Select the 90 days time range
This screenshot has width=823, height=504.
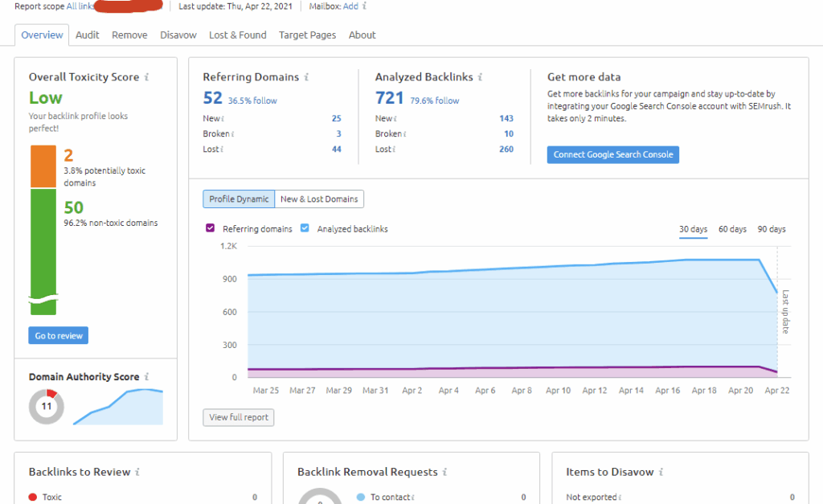point(772,230)
